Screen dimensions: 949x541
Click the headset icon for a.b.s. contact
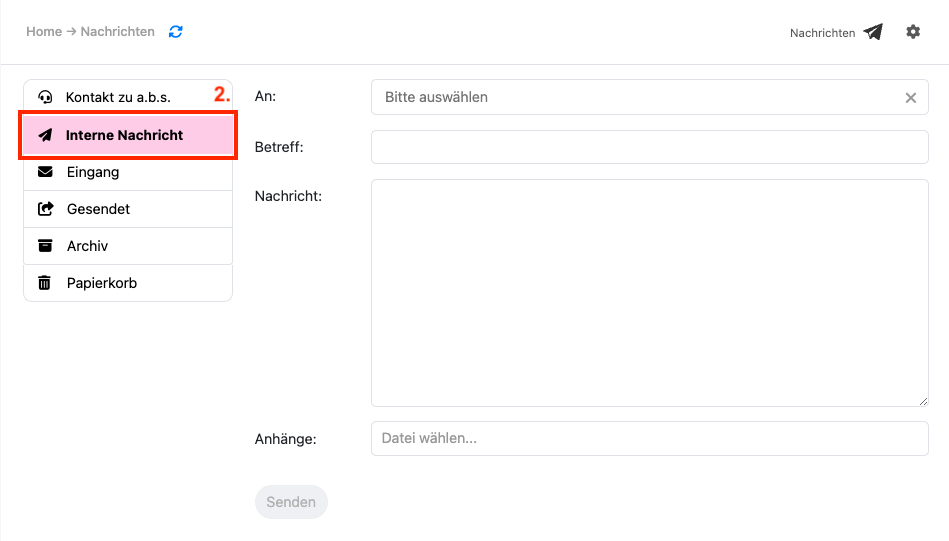point(45,97)
